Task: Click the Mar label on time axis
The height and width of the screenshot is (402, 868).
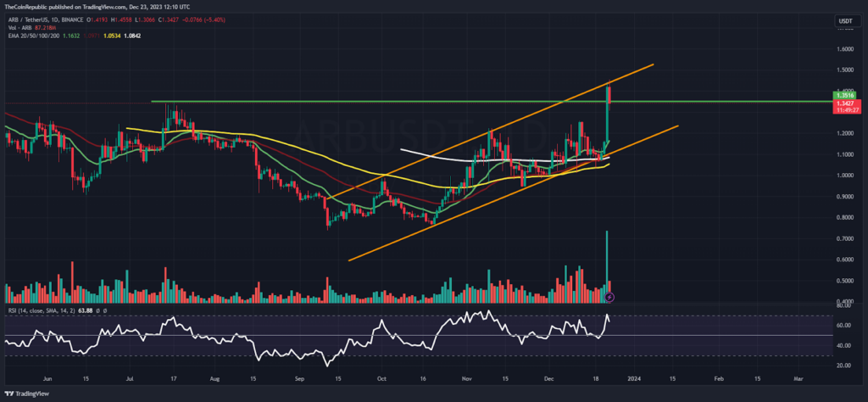Action: (x=798, y=379)
